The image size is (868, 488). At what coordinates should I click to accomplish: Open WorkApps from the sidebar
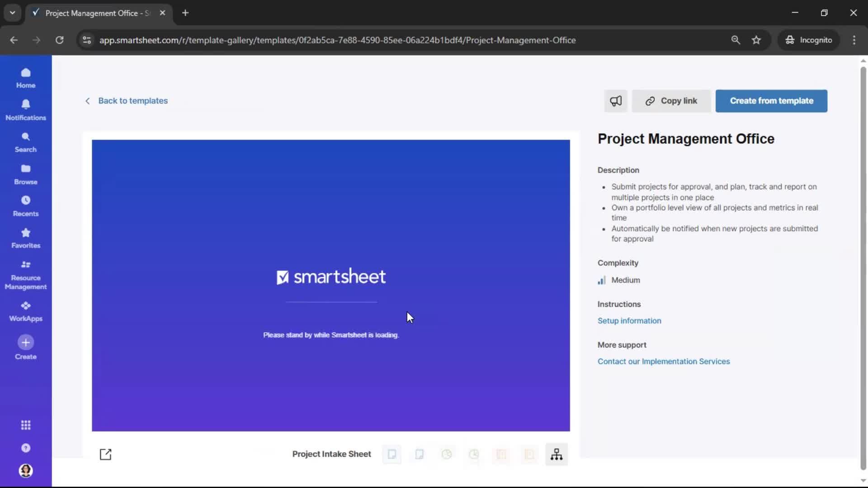click(x=25, y=310)
